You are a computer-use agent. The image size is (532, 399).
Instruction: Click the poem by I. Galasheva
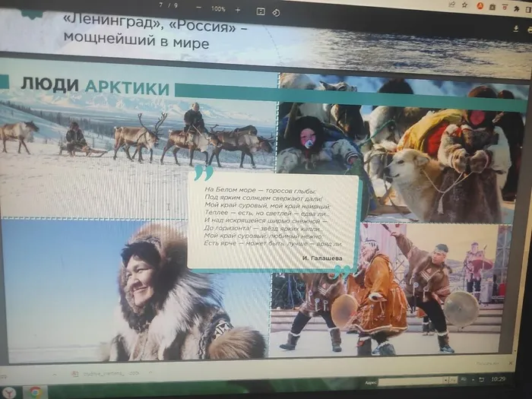(x=274, y=219)
